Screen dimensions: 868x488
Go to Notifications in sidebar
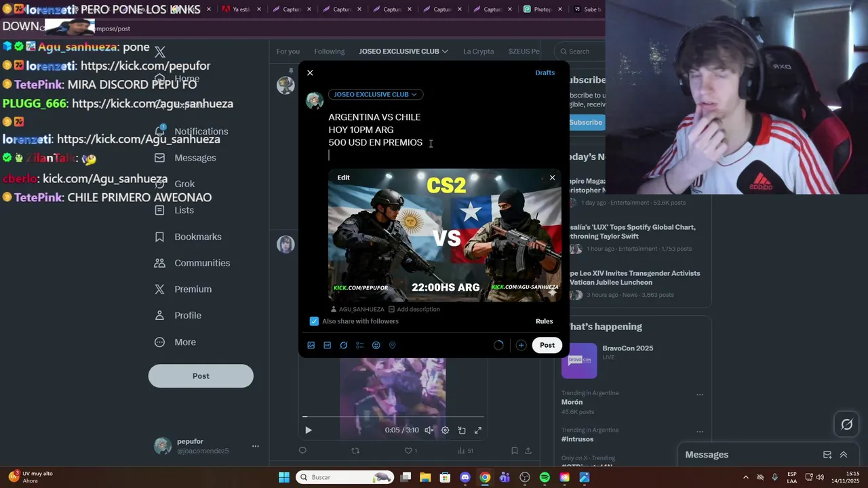point(192,131)
